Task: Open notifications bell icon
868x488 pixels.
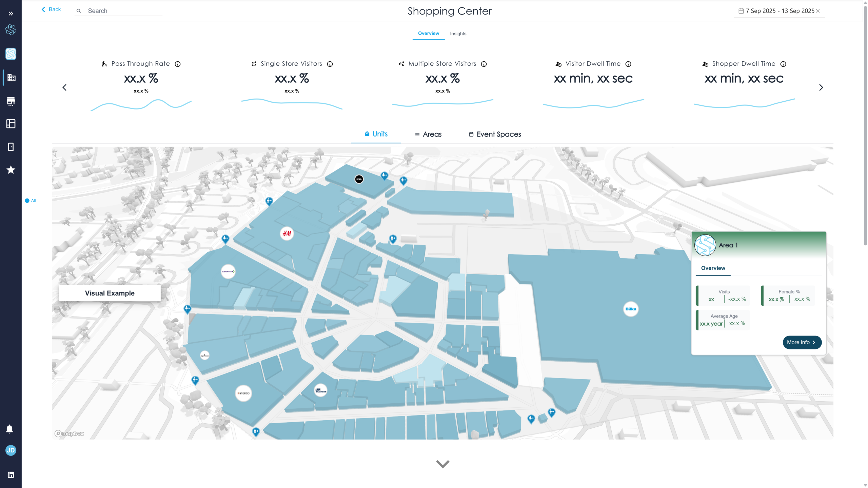Action: tap(9, 429)
